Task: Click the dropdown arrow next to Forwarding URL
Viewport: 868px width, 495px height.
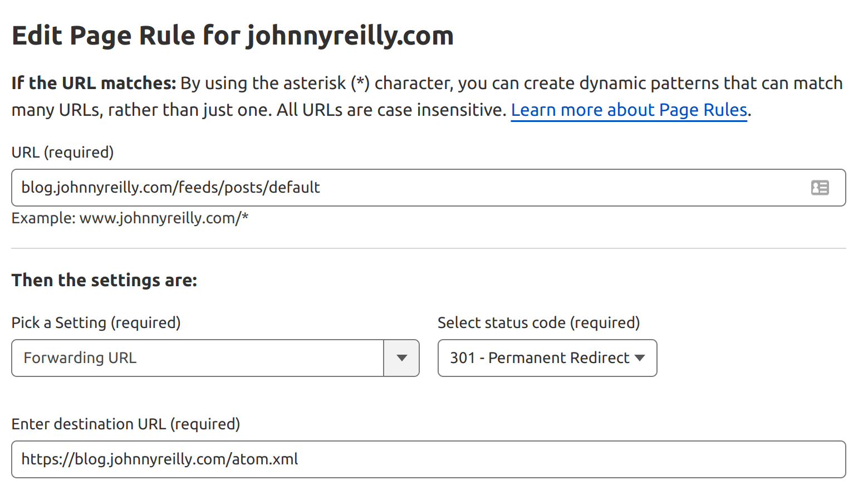Action: click(x=401, y=358)
